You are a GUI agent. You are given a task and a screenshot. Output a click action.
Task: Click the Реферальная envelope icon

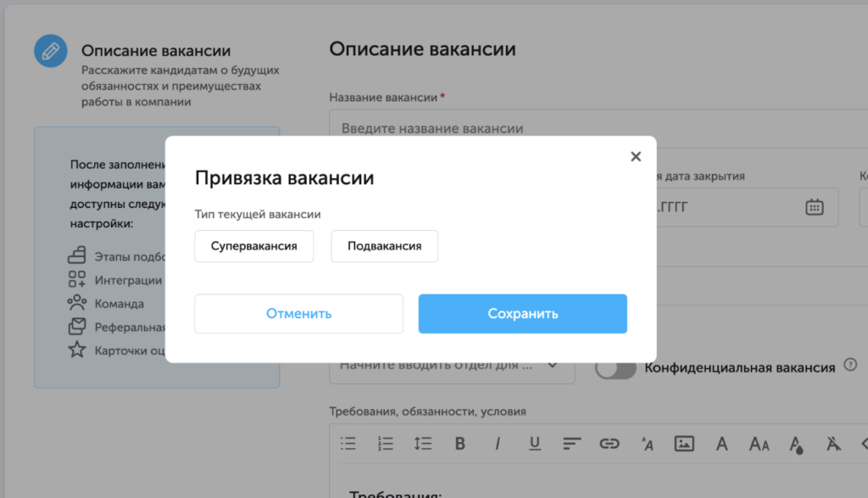77,327
